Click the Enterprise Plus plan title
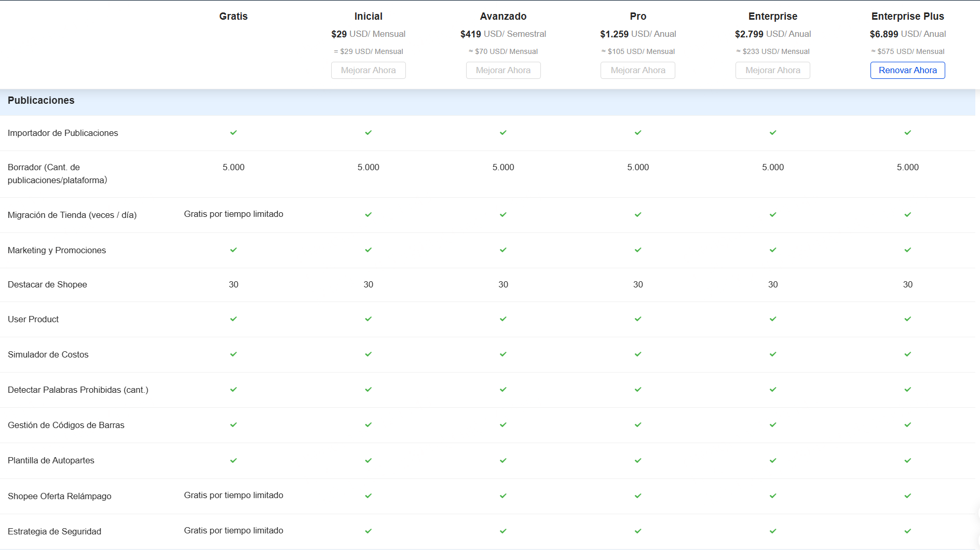Screen dimensions: 980x550 (x=907, y=17)
